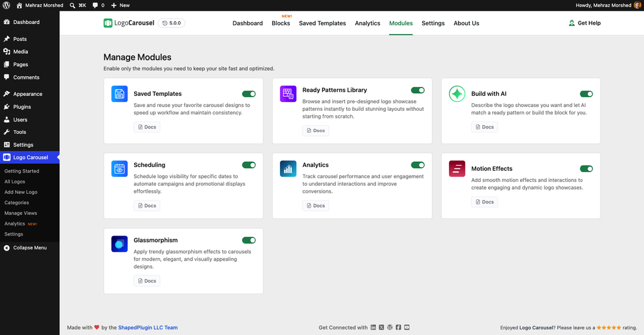This screenshot has height=335, width=644.
Task: Disable the Saved Templates module toggle
Action: [249, 94]
